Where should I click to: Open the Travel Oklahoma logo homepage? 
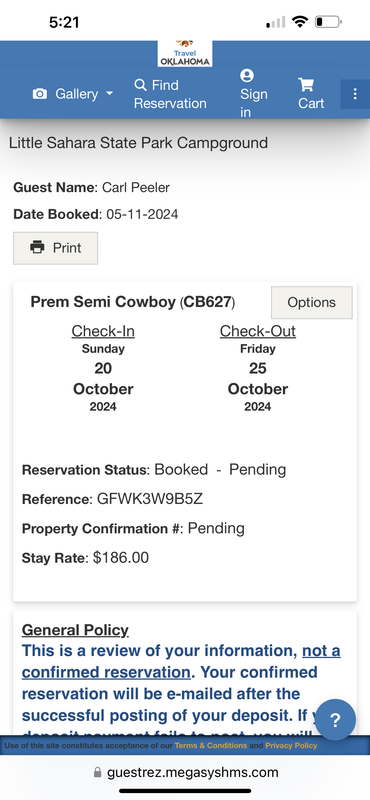point(184,53)
